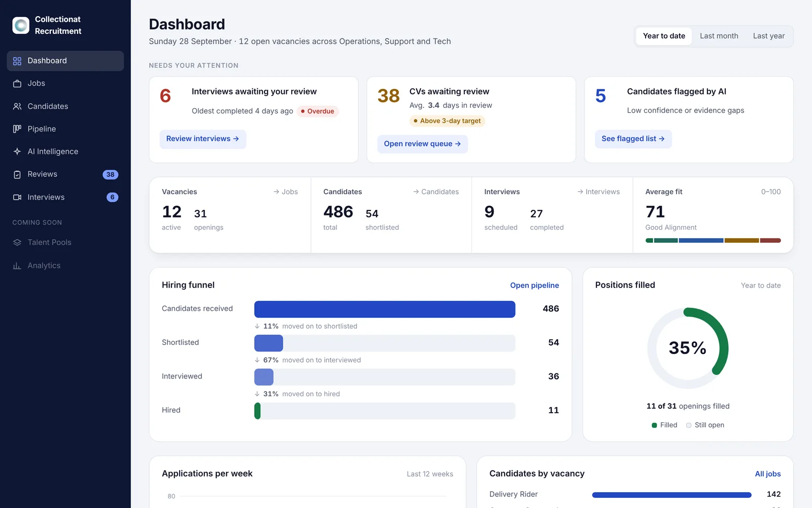Viewport: 812px width, 508px height.
Task: Click the Analytics bar chart icon
Action: tap(17, 265)
